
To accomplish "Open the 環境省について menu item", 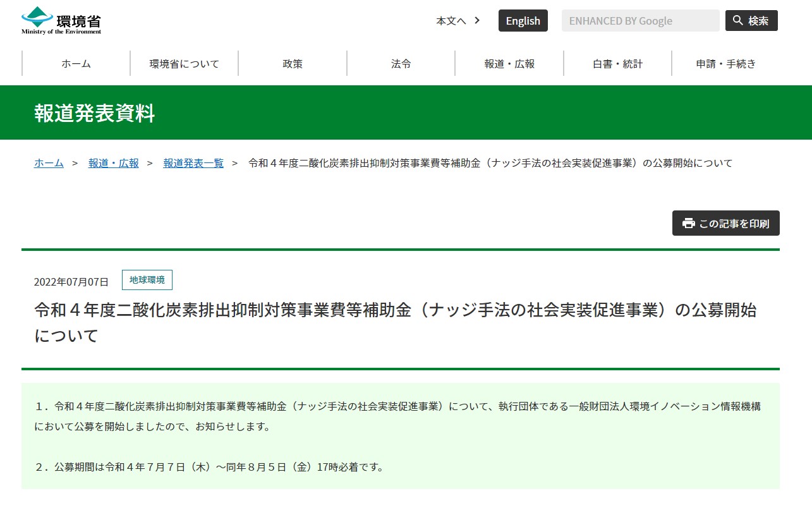I will 184,63.
